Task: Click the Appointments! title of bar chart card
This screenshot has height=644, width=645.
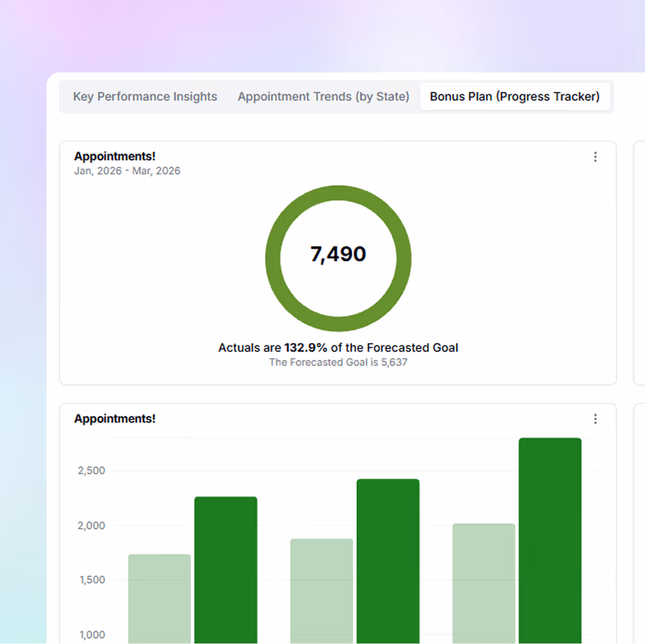Action: [115, 419]
